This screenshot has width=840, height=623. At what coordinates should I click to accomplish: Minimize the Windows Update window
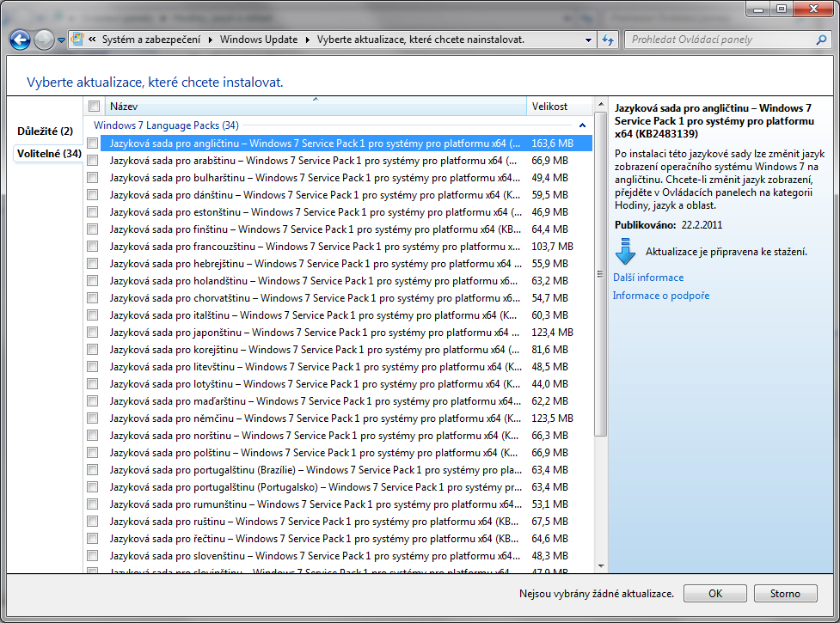tap(758, 9)
